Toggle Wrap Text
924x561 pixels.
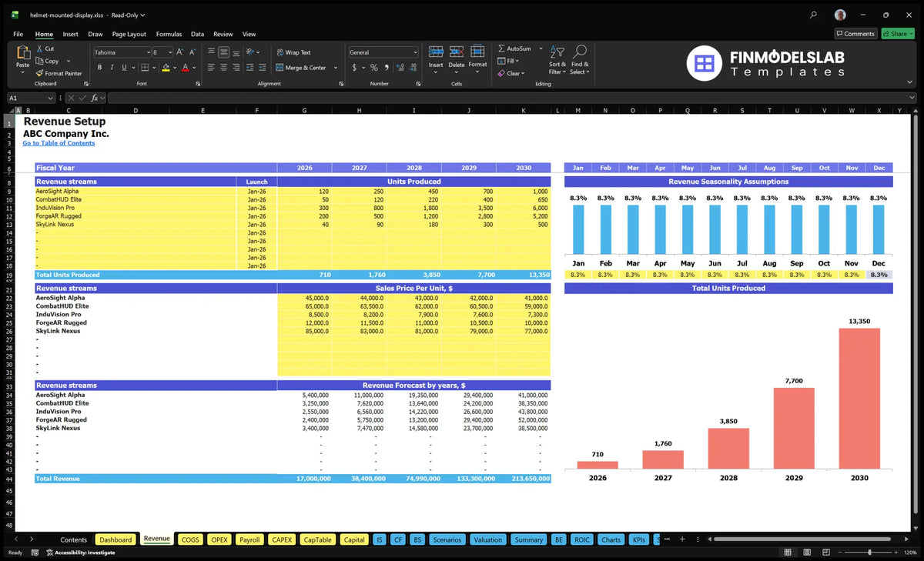click(293, 52)
